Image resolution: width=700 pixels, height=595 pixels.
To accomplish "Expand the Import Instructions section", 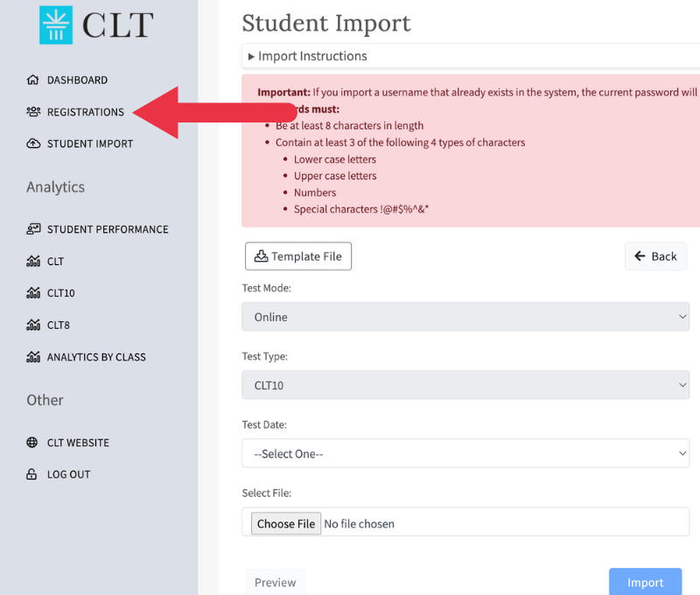I will coord(308,56).
